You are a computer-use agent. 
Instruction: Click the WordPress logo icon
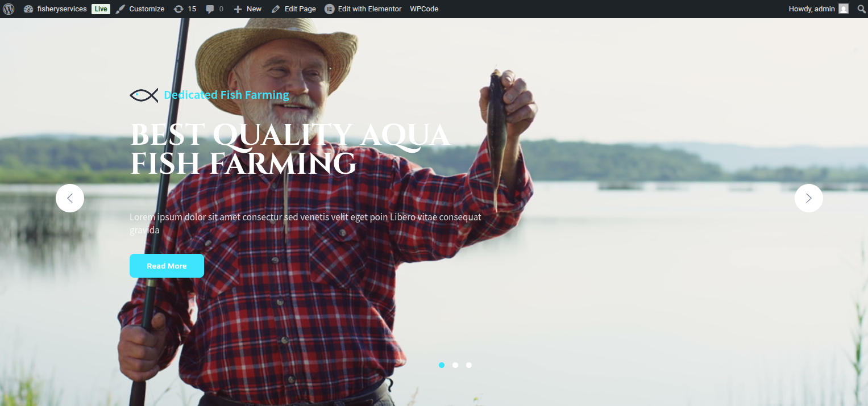9,9
